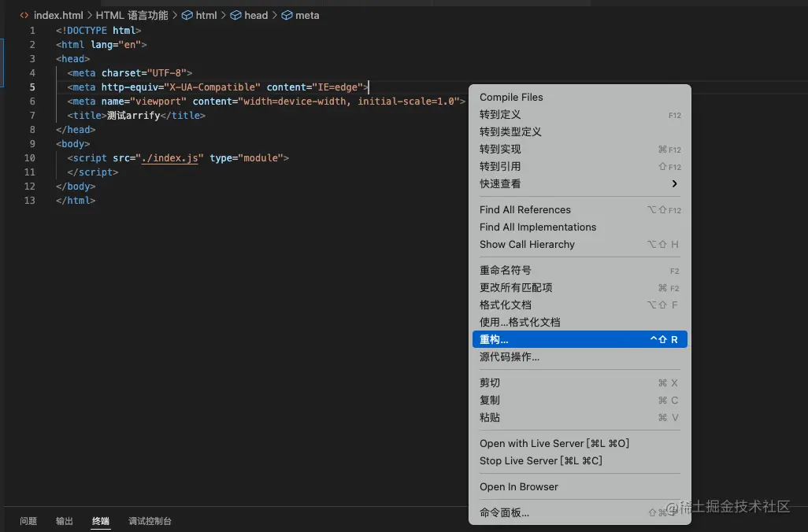
Task: Select the head breadcrumb label
Action: tap(256, 16)
